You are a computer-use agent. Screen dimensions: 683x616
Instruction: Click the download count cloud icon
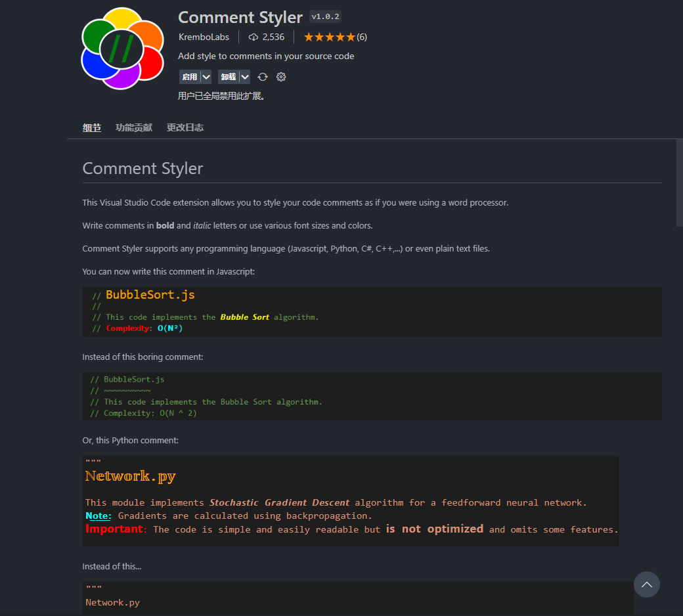pos(253,37)
